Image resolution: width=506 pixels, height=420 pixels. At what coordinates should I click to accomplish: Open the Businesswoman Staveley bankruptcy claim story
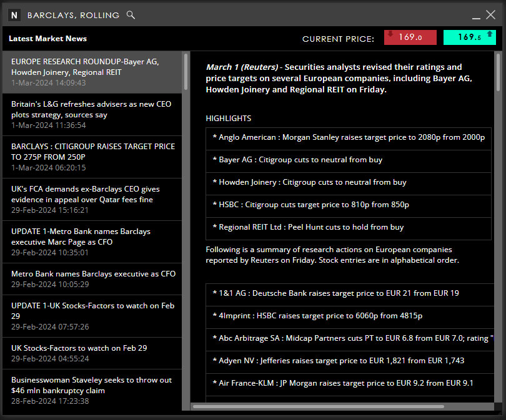point(92,390)
